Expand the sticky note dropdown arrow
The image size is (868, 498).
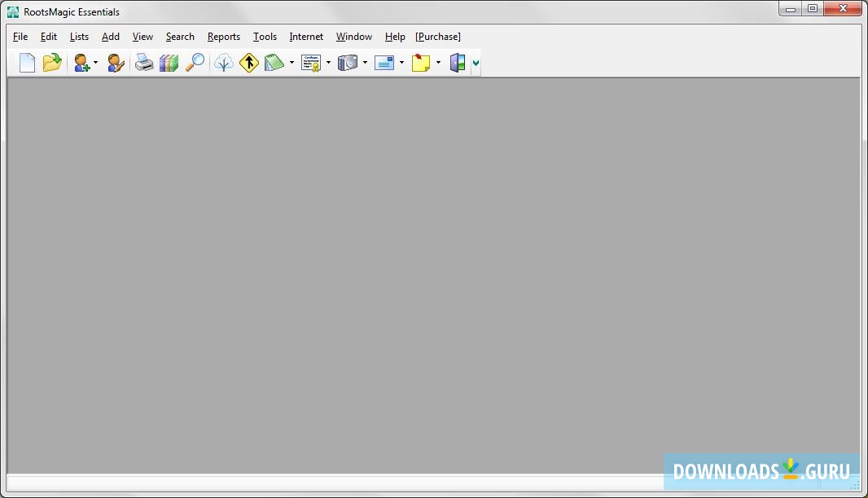(x=438, y=63)
